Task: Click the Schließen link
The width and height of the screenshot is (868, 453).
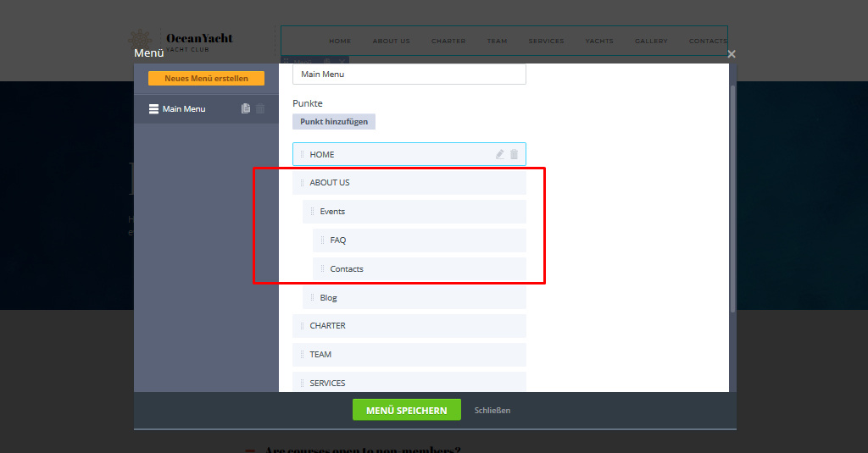Action: (492, 411)
